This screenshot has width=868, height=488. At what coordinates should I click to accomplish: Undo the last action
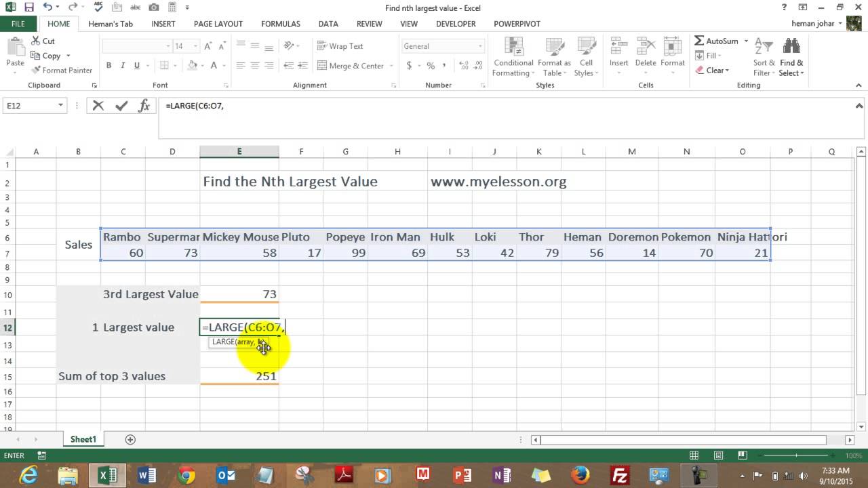[x=47, y=7]
